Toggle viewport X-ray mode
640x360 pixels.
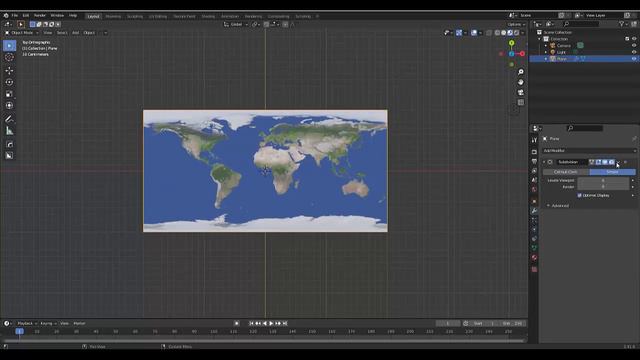489,33
